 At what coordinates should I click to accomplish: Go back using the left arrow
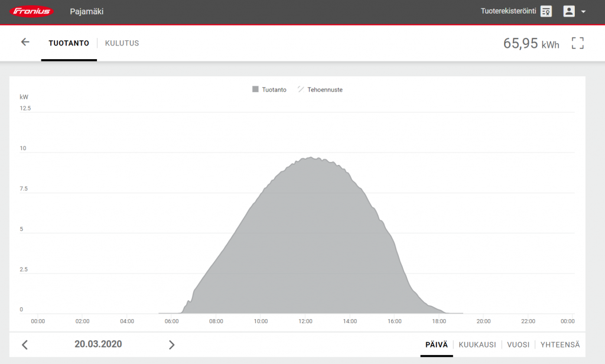[x=25, y=43]
